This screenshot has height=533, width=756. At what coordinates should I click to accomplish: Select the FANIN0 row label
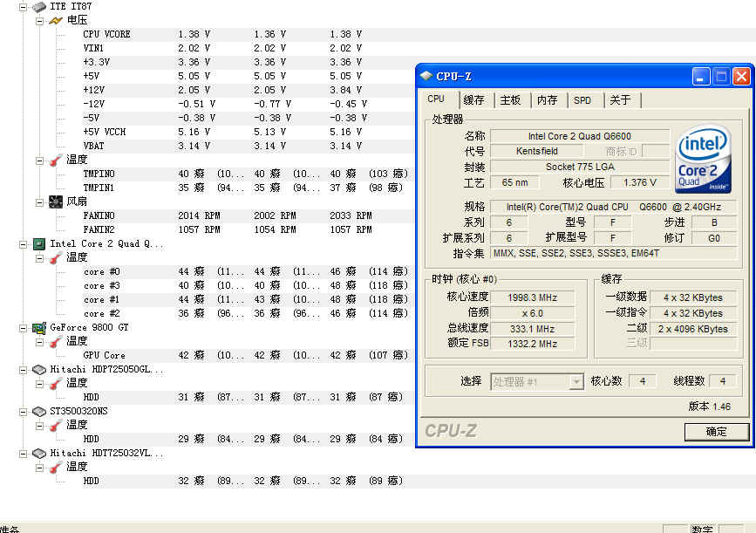[x=99, y=215]
